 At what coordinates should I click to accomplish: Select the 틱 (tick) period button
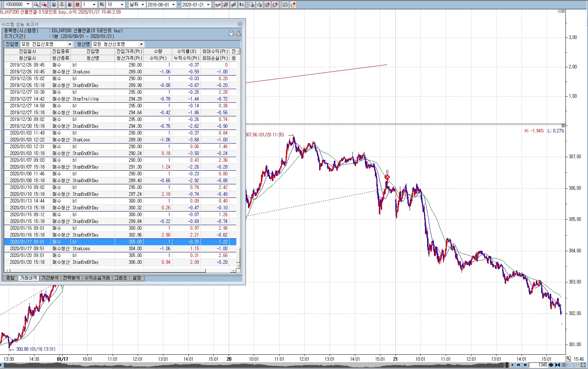click(102, 5)
